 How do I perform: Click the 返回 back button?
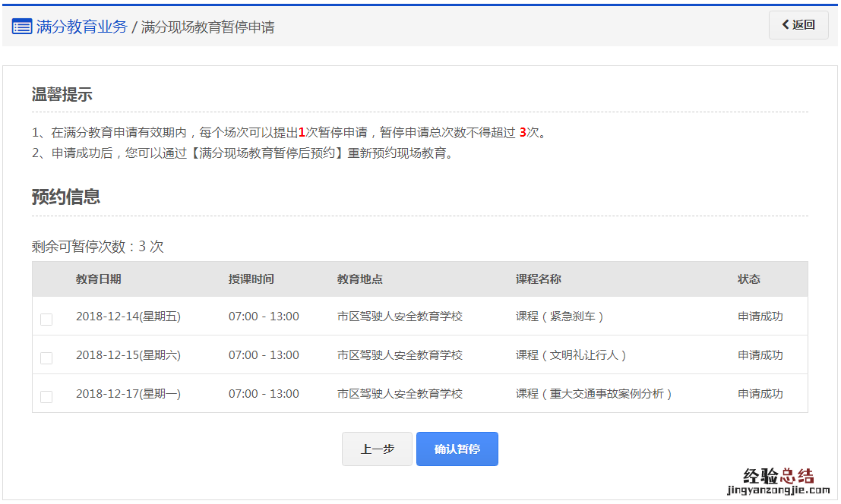798,25
